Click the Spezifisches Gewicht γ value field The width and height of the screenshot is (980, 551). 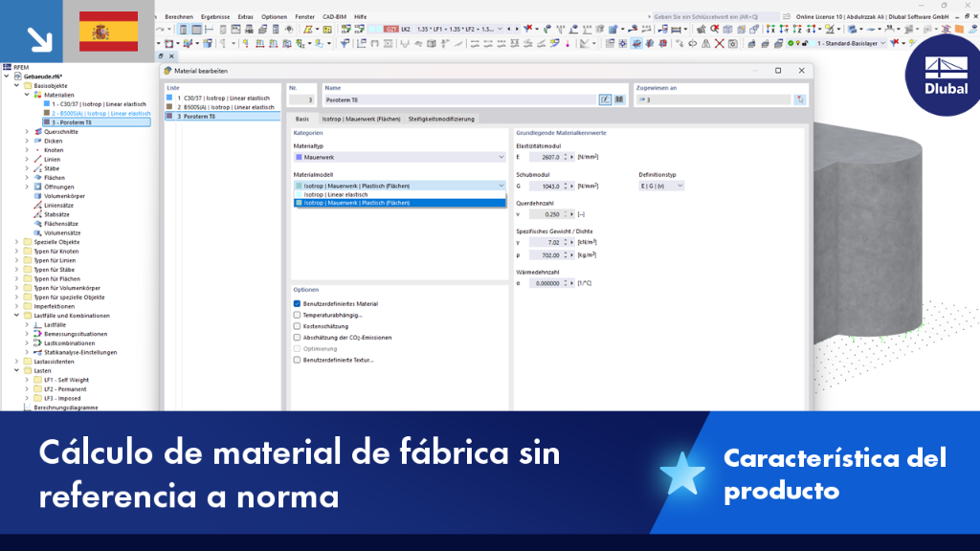coord(546,242)
